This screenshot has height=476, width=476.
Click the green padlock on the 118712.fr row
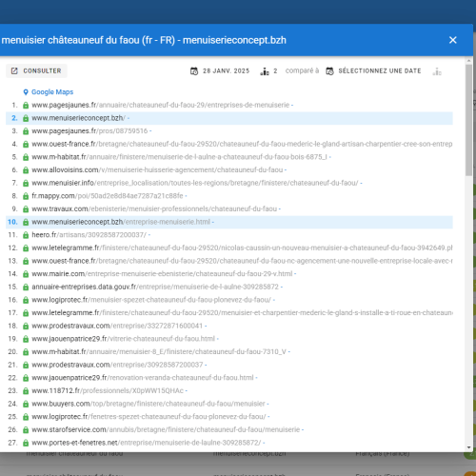(x=26, y=391)
